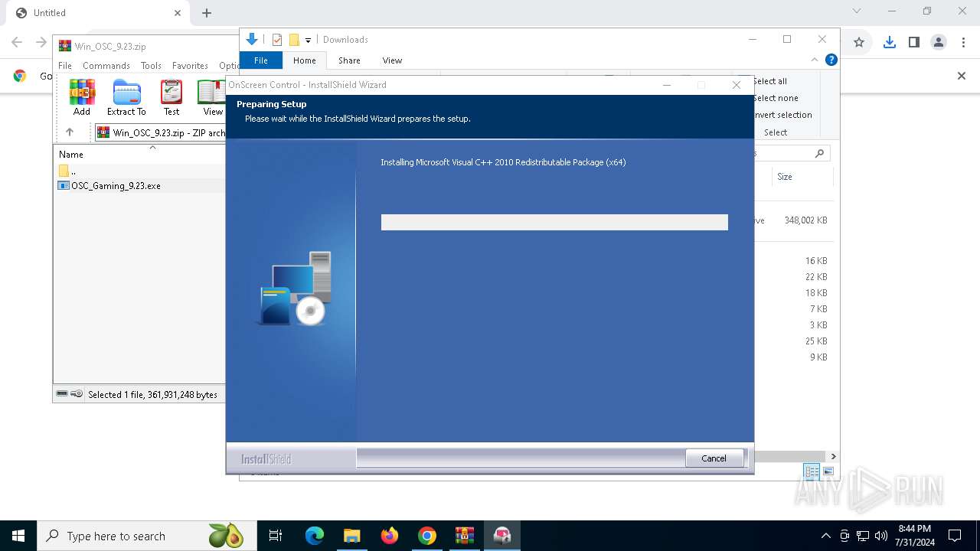Open Chrome profile avatar
The height and width of the screenshot is (551, 980).
tap(939, 43)
